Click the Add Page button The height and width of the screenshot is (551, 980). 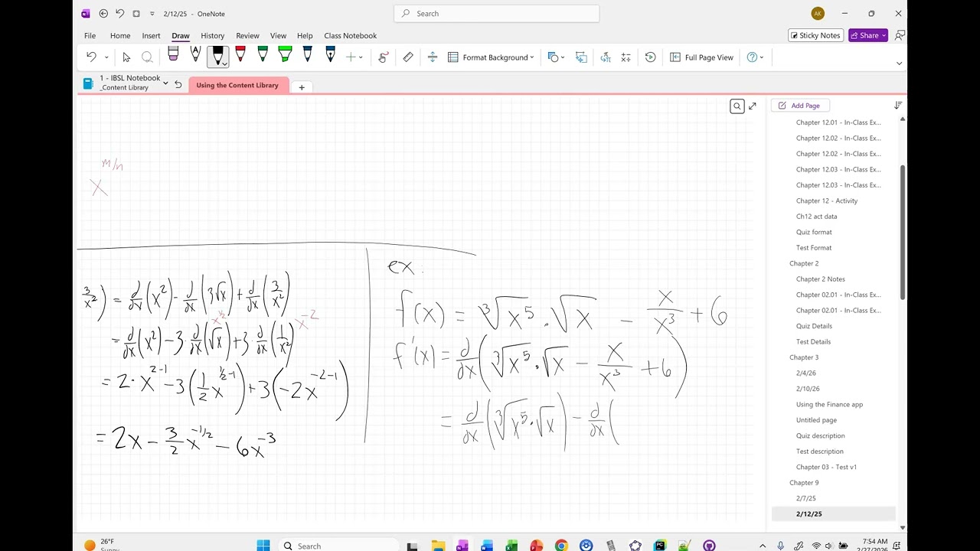coord(799,106)
